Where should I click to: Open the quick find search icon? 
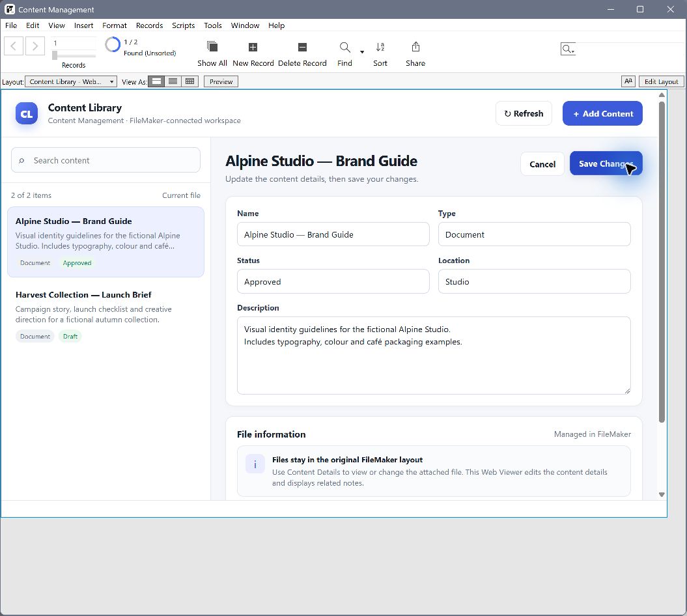(x=568, y=49)
